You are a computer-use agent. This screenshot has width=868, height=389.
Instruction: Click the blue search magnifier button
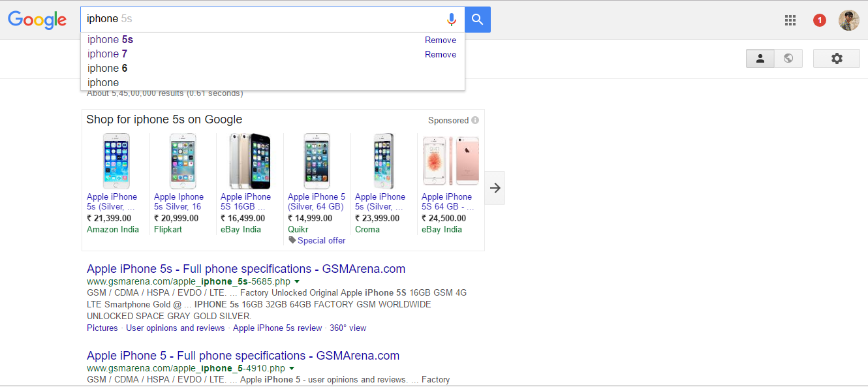pos(478,20)
